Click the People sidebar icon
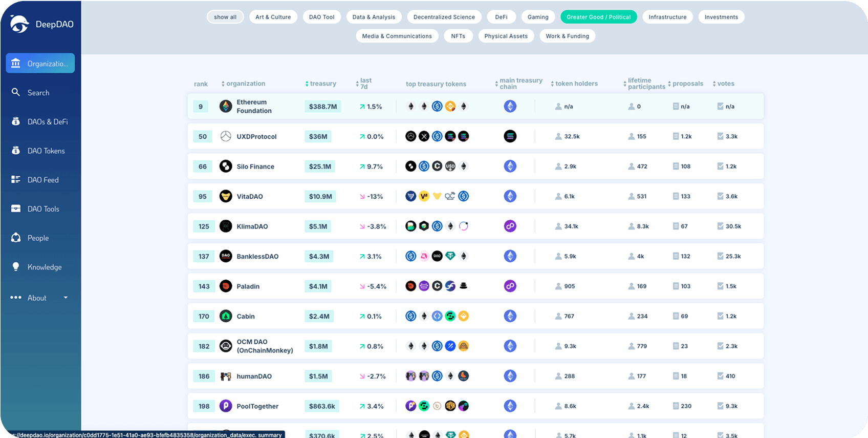868x438 pixels. tap(16, 238)
